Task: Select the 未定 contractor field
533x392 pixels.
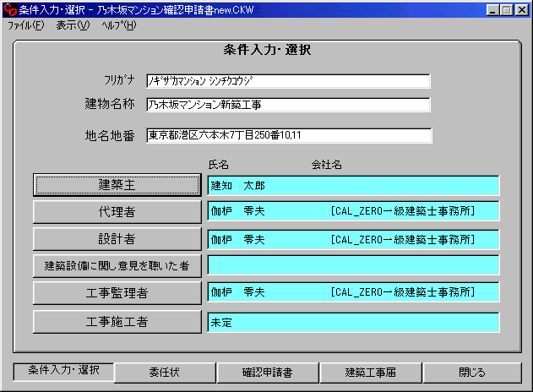Action: [x=353, y=323]
